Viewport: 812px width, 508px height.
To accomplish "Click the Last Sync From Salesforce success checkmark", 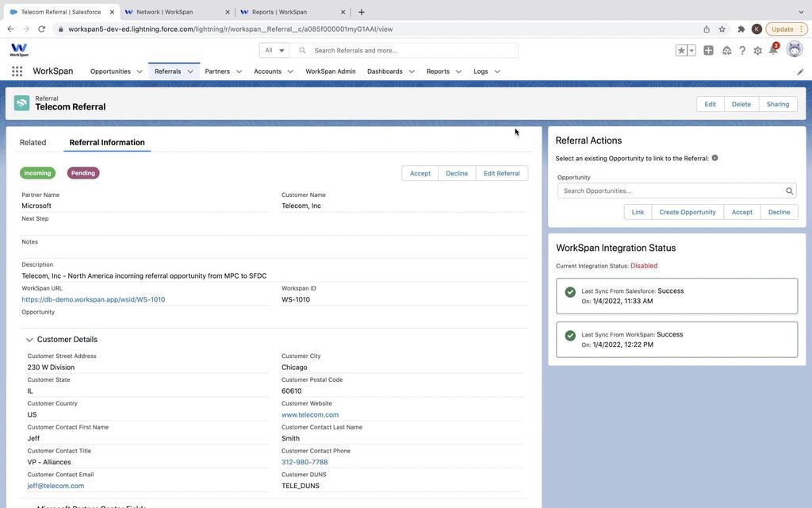I will tap(570, 292).
